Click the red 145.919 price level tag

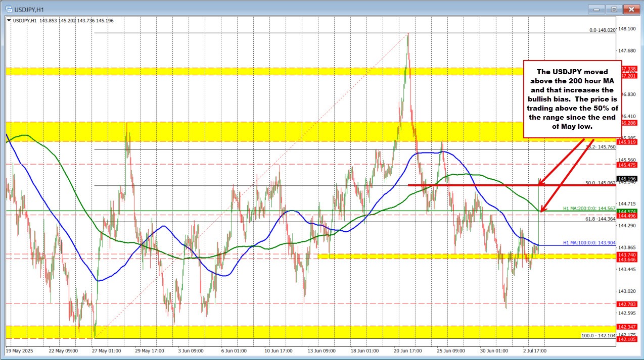(627, 142)
